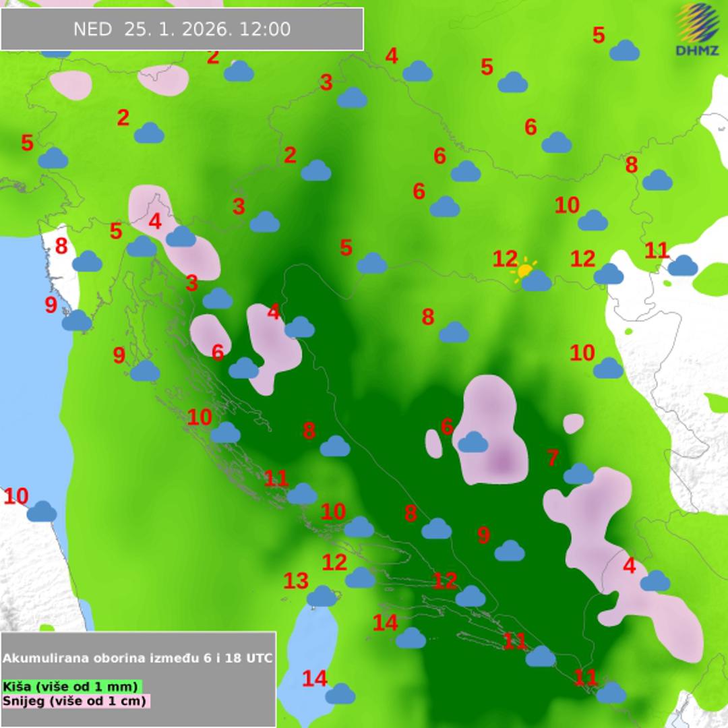
Task: Click the green Kiša legend entry
Action: 71,686
